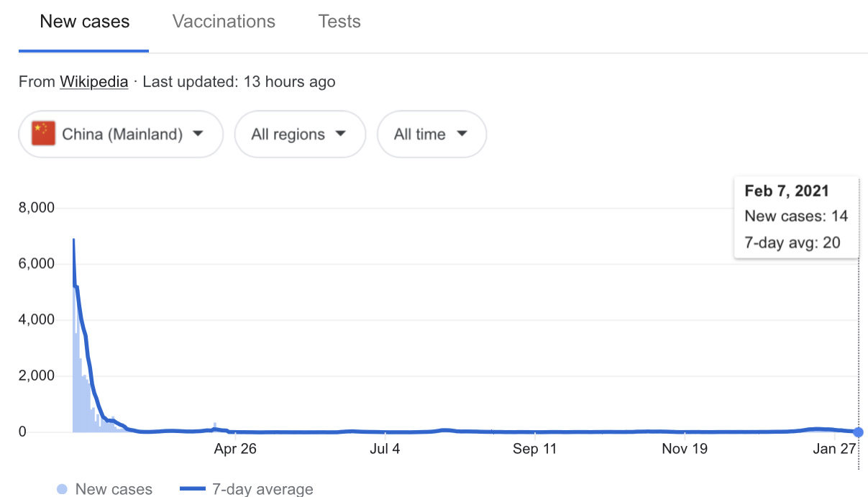Click the Jul 4 date axis label
Image resolution: width=868 pixels, height=497 pixels.
[x=385, y=450]
